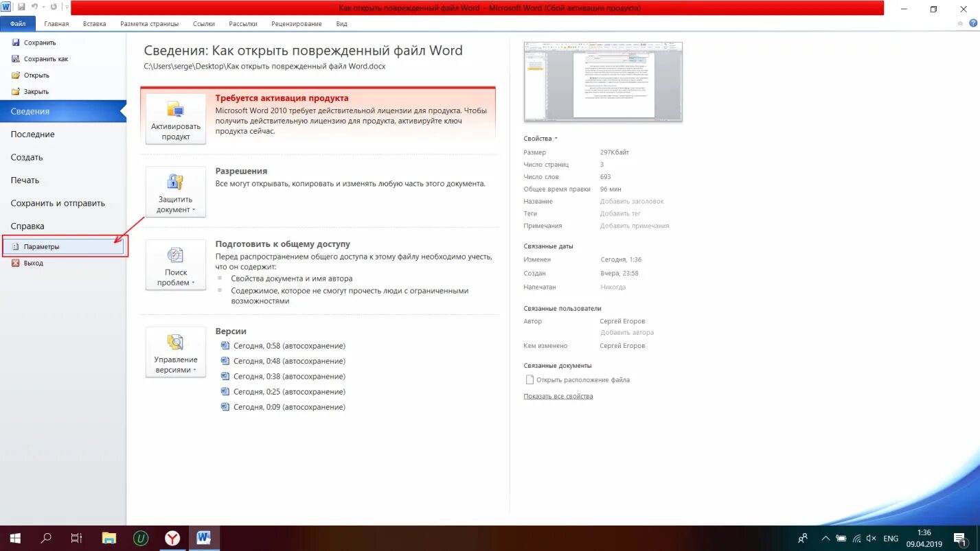Image resolution: width=980 pixels, height=551 pixels.
Task: Open the Печать print section
Action: [x=25, y=180]
